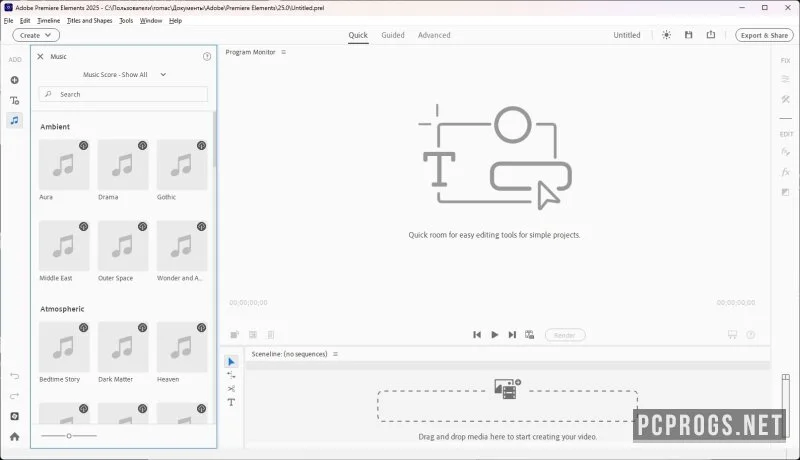Download the Drama music score

point(142,145)
